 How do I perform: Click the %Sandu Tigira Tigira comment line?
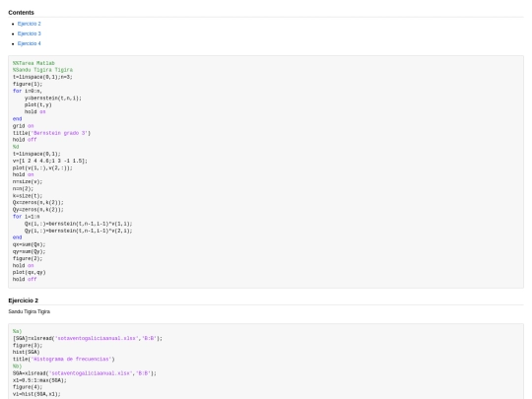pyautogui.click(x=42, y=70)
